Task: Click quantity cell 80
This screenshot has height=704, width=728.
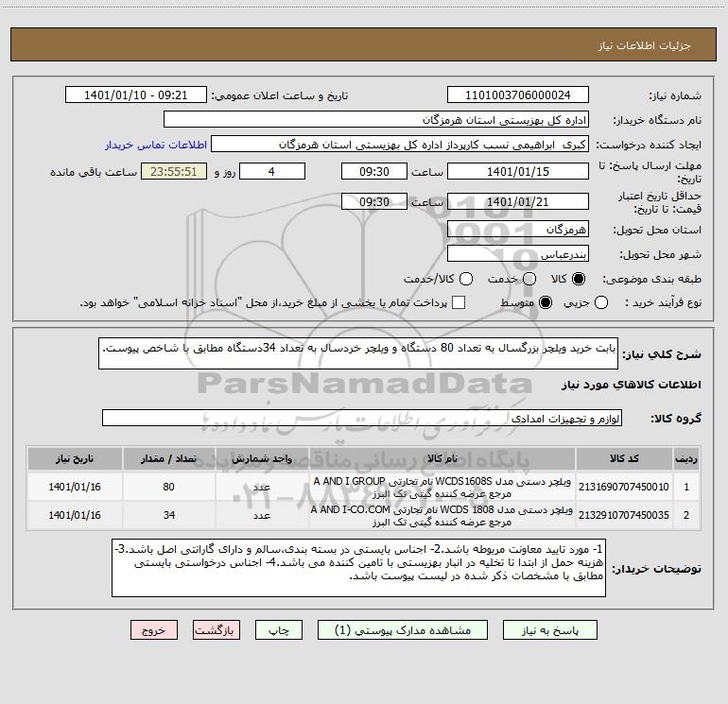Action: coord(169,487)
